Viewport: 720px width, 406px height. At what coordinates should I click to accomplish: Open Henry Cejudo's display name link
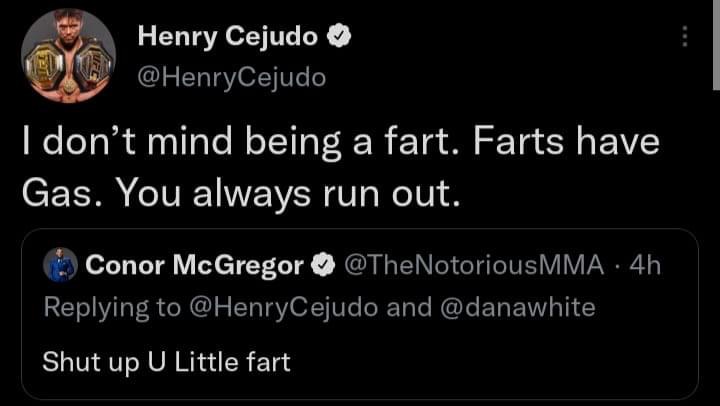228,38
